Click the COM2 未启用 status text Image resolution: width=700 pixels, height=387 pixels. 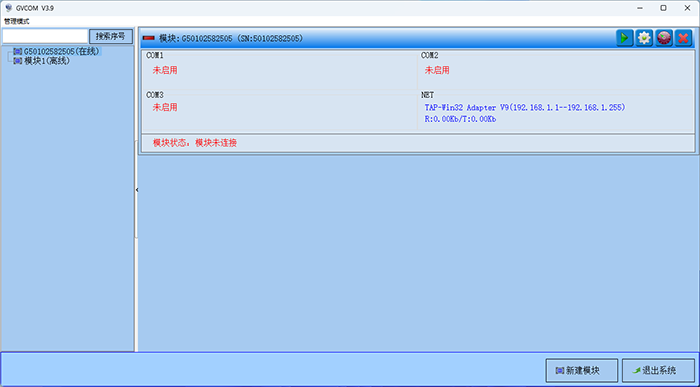[x=437, y=70]
